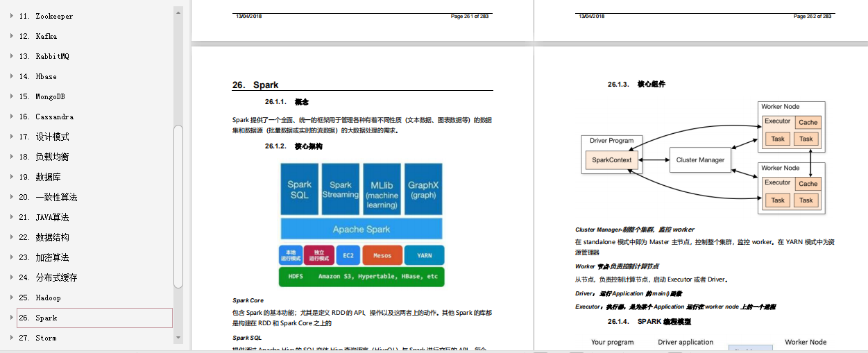Expand the 22. 数据结构 bookmark arrow
The width and height of the screenshot is (868, 353).
coord(12,237)
